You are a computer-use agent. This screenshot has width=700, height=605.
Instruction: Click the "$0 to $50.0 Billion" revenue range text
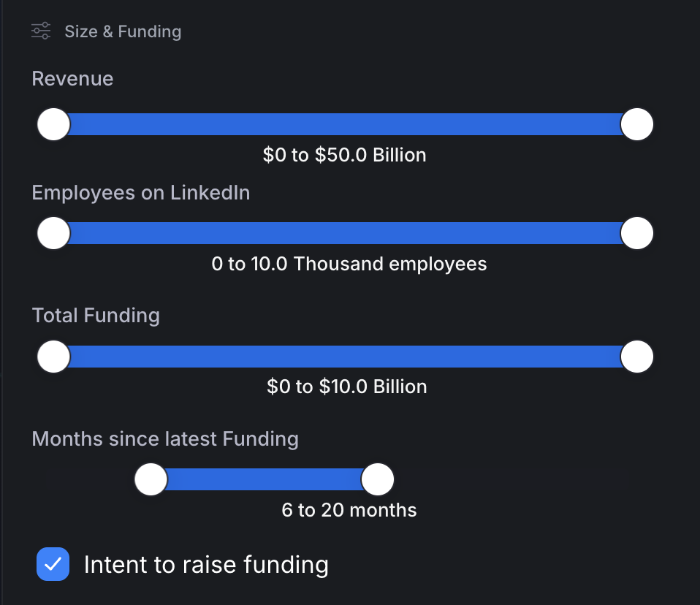pyautogui.click(x=345, y=155)
